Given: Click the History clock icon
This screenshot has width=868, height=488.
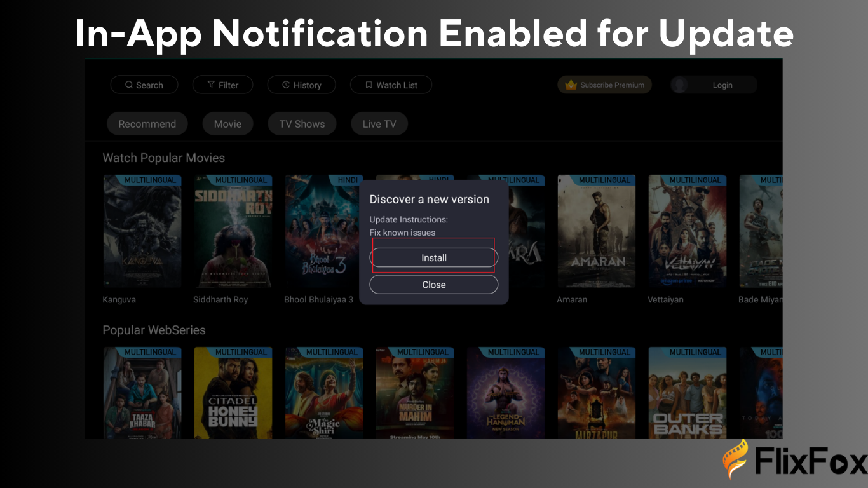Looking at the screenshot, I should [x=286, y=85].
